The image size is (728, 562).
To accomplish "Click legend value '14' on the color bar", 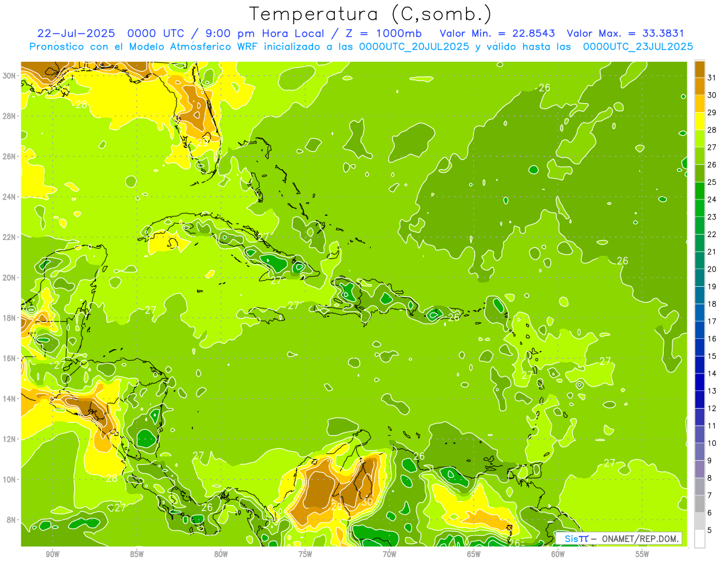I will pos(712,373).
